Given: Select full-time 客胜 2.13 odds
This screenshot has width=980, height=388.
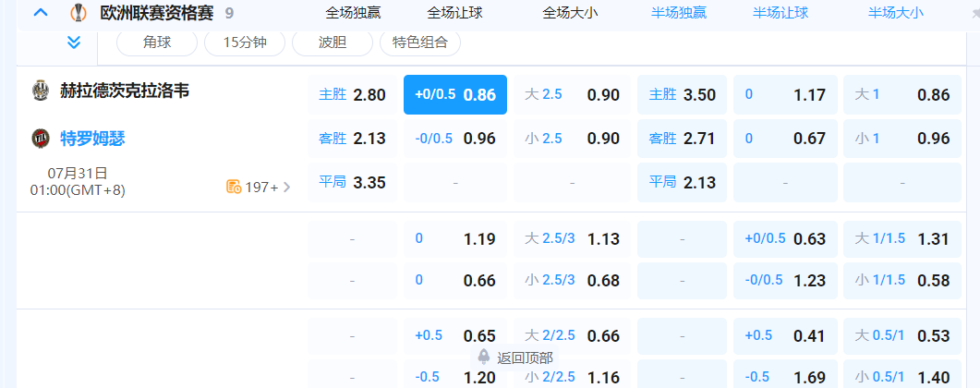Looking at the screenshot, I should (352, 138).
